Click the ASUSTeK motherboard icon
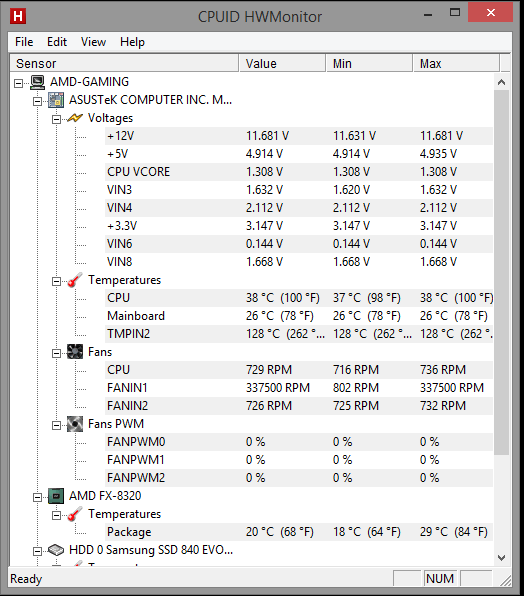 [x=56, y=100]
